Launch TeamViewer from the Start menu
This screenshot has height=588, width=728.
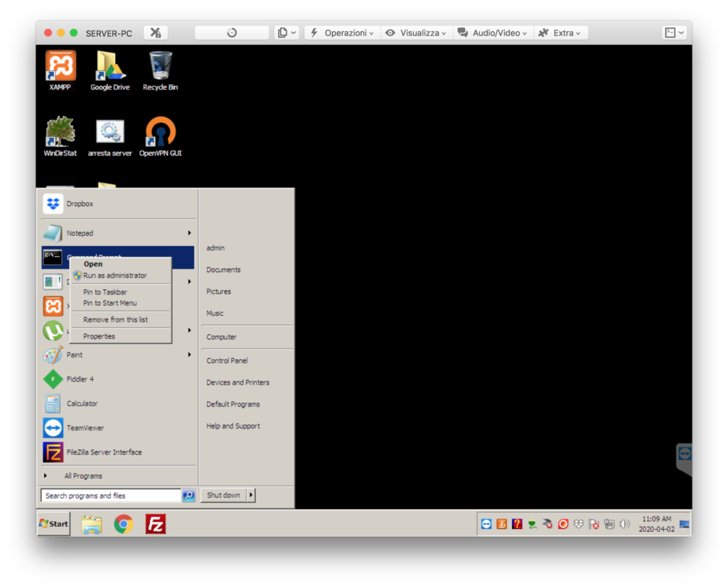[x=118, y=428]
